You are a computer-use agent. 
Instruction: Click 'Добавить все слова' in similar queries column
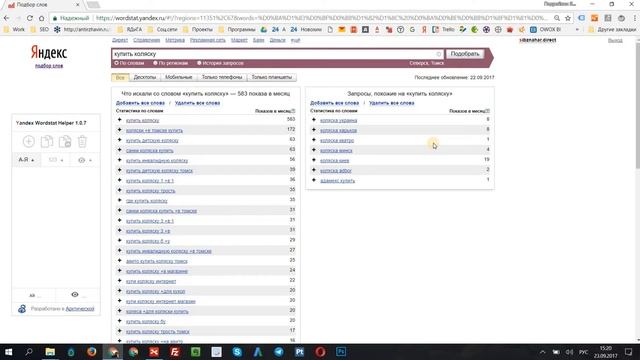[334, 103]
